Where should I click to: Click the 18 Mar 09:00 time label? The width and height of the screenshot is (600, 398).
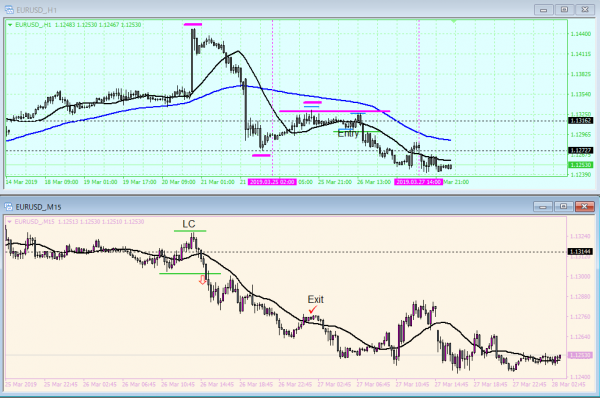[61, 182]
